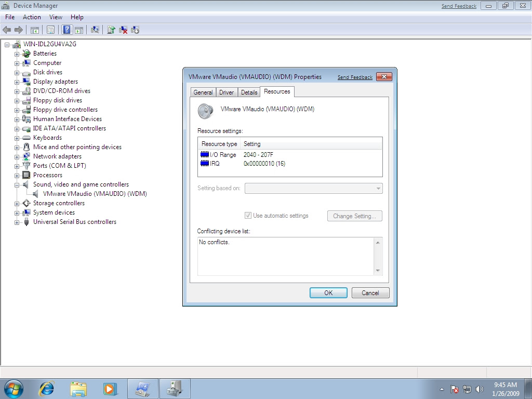Viewport: 532px width, 399px height.
Task: Switch to the Driver tab
Action: click(x=227, y=92)
